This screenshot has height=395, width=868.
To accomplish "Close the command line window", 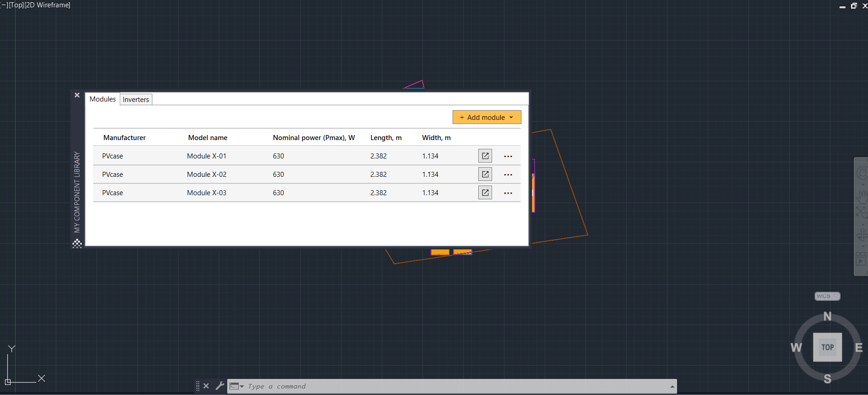I will pyautogui.click(x=206, y=386).
